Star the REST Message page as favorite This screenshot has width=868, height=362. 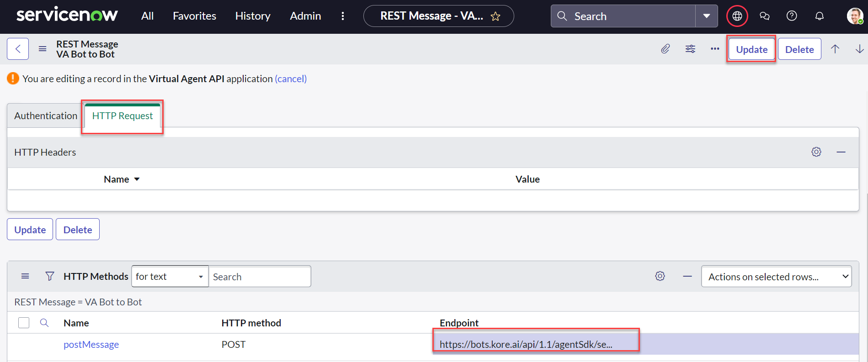(495, 17)
